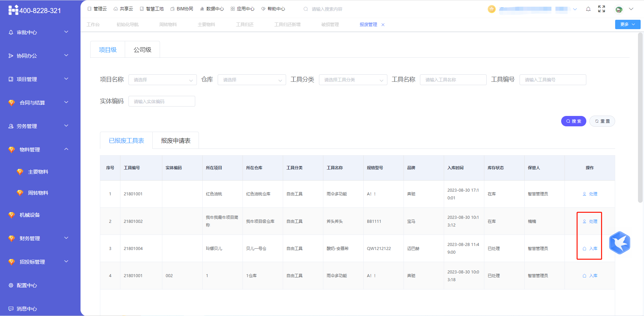
Task: Click the 财务管理 diamond icon
Action: [x=12, y=239]
